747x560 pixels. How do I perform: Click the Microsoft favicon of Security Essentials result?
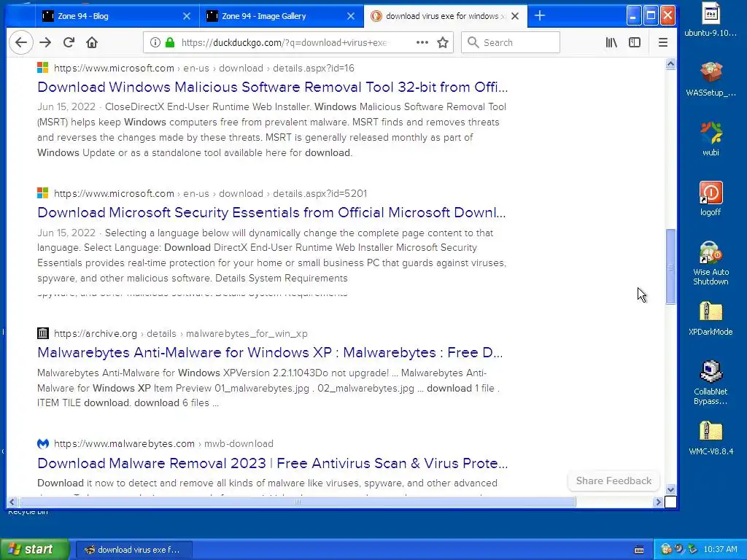tap(43, 192)
